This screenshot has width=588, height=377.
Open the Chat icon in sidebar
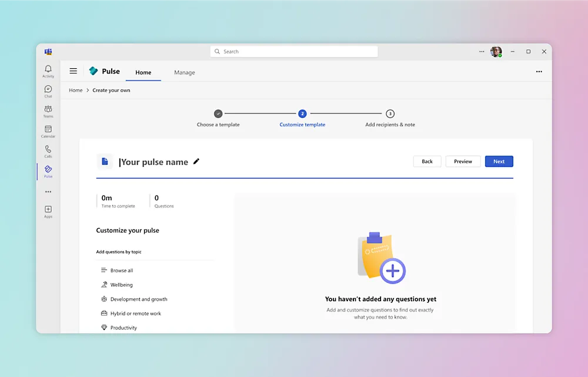pos(48,91)
